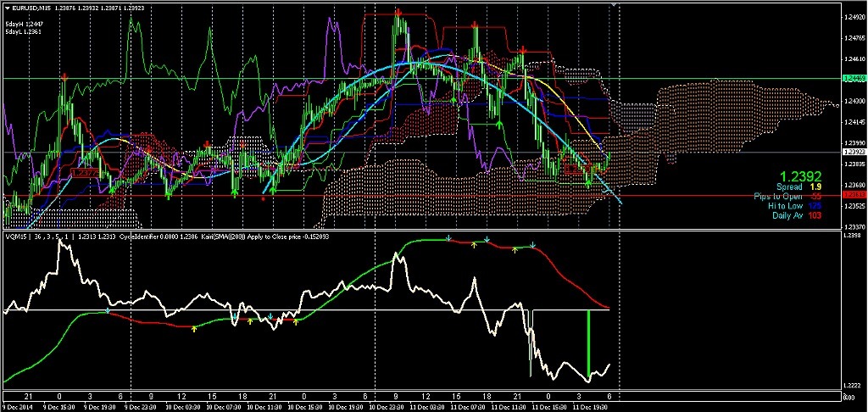
Task: Click the chart shift triangle on top edge
Action: 614,4
